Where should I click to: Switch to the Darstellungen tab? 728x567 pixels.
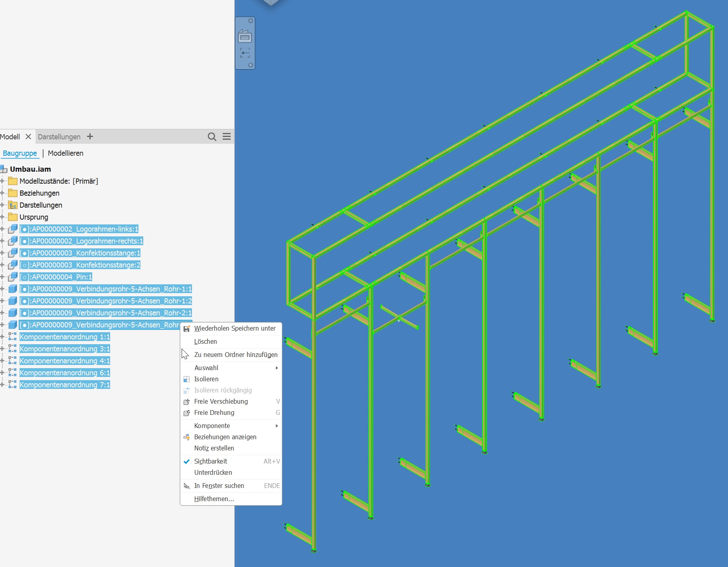[59, 137]
